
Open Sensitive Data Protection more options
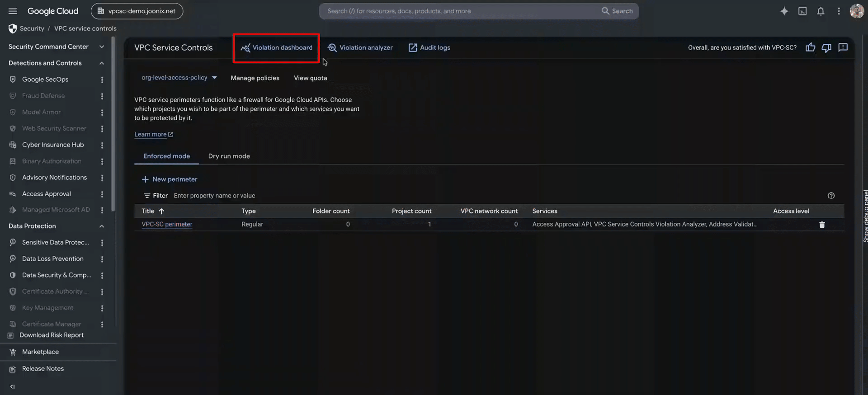102,243
